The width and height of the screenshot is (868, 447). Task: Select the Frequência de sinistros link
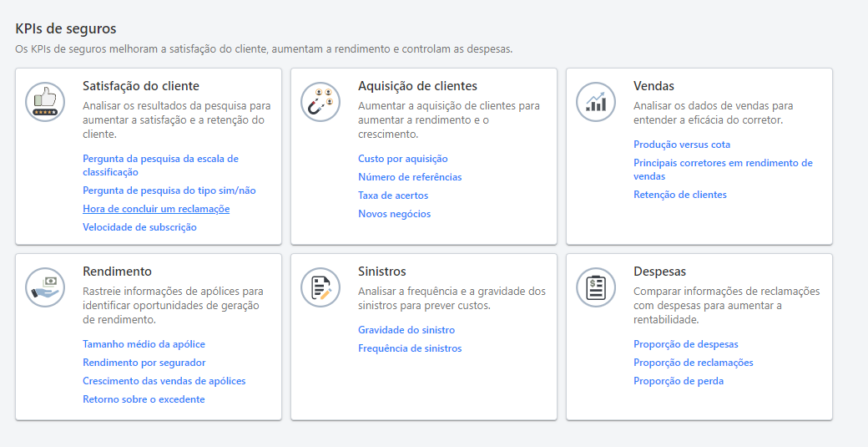(x=409, y=348)
